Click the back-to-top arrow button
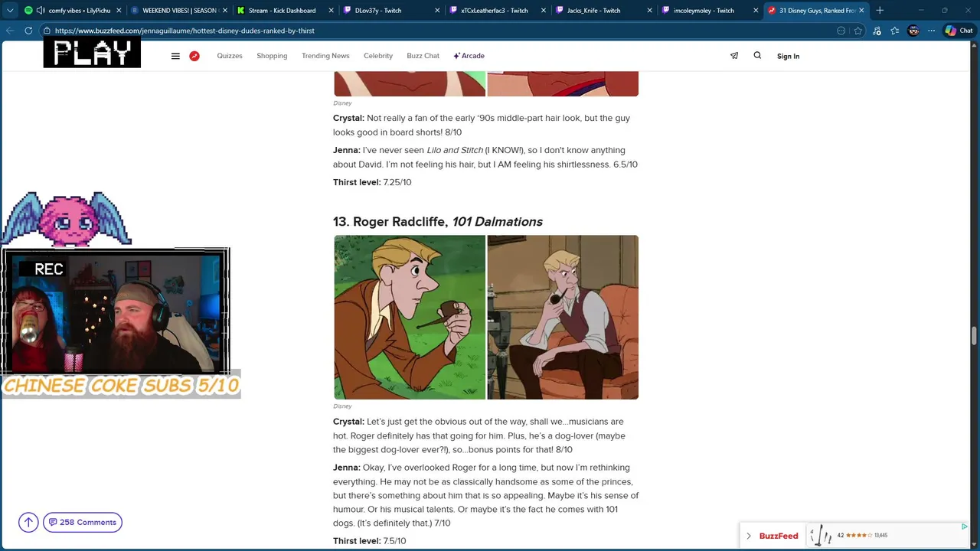This screenshot has width=980, height=551. click(28, 522)
